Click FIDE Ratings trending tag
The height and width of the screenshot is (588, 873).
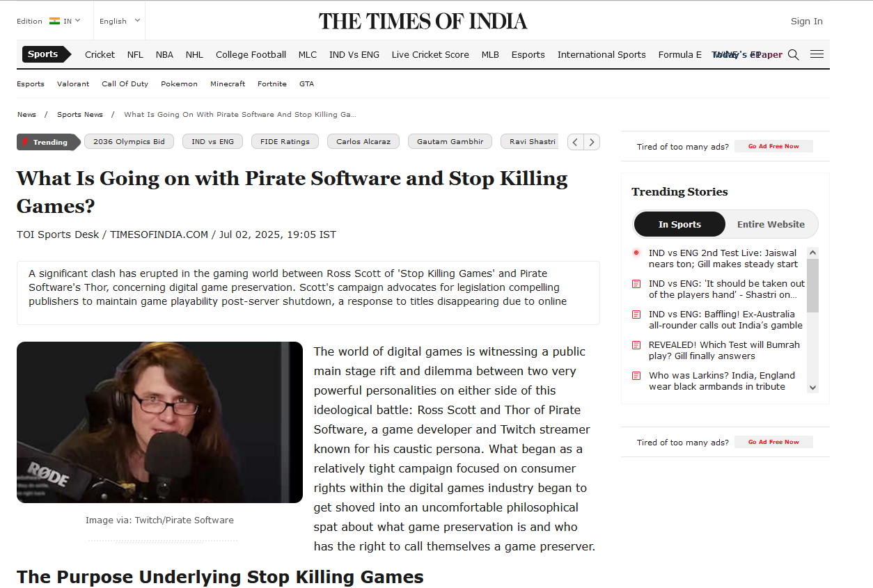click(x=285, y=141)
